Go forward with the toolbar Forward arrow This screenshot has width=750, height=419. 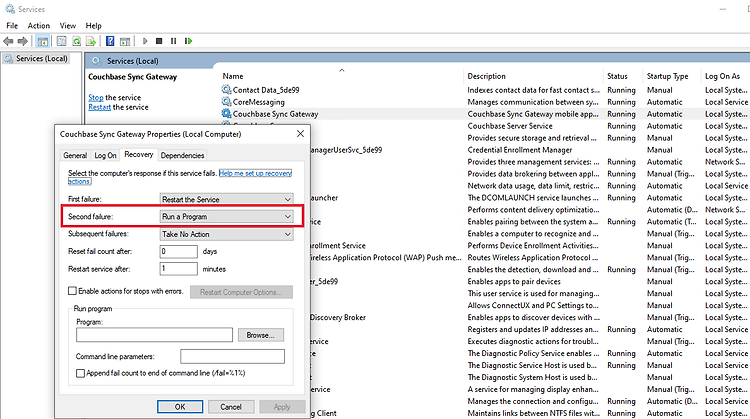click(22, 41)
